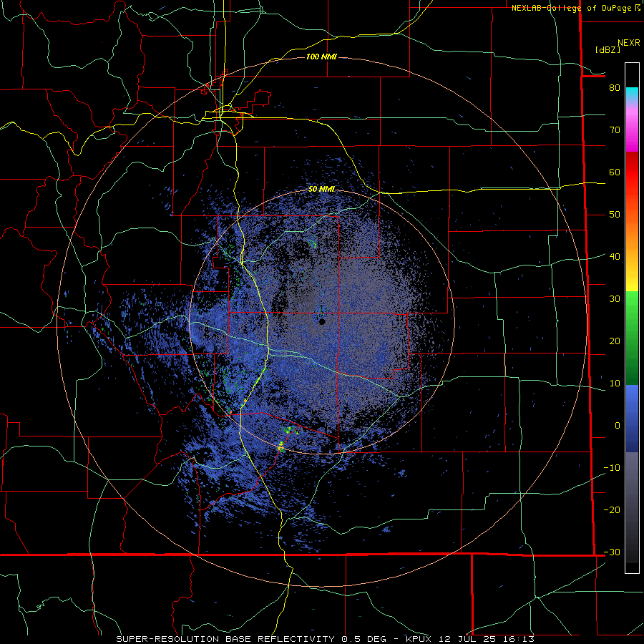Click the 70 dBZ scale value
The height and width of the screenshot is (644, 644).
click(x=615, y=130)
